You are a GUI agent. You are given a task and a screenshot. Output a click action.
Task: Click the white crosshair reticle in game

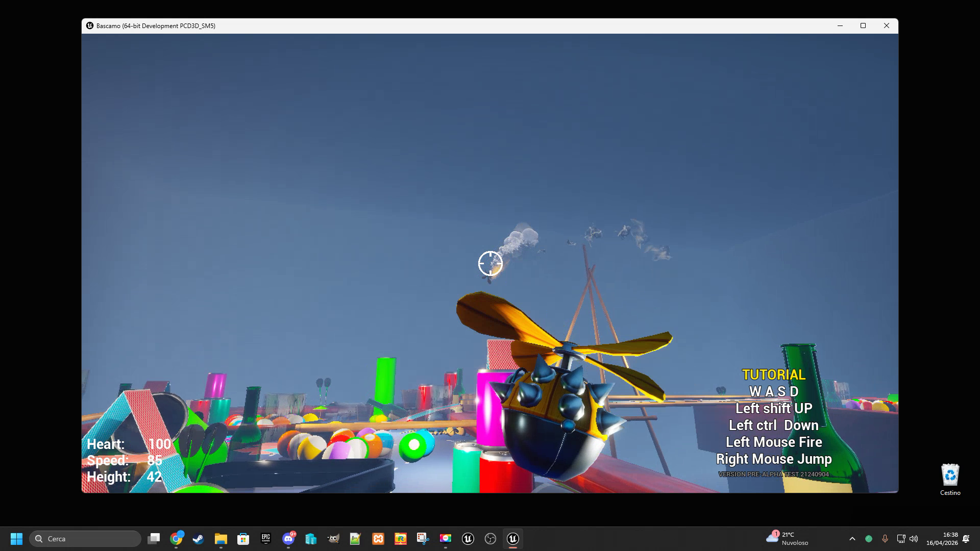pyautogui.click(x=490, y=263)
